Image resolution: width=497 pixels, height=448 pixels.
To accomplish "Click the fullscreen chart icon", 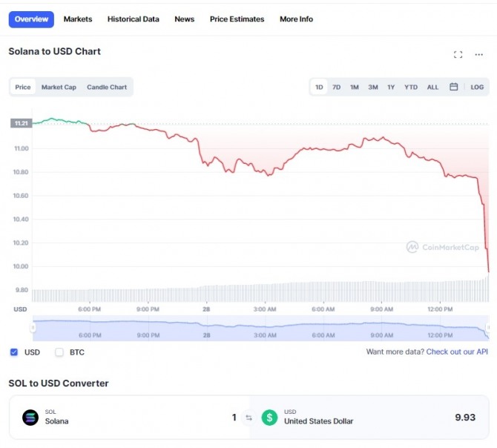I will [458, 54].
